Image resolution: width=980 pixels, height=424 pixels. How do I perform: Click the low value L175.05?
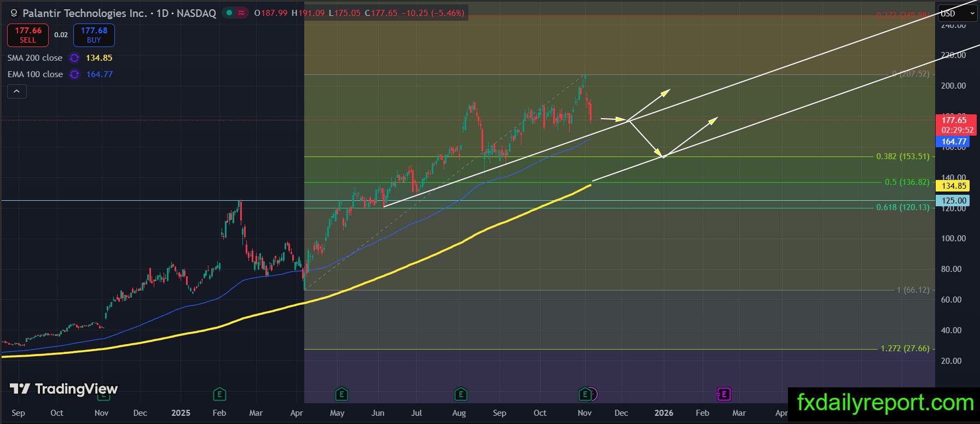pyautogui.click(x=345, y=13)
